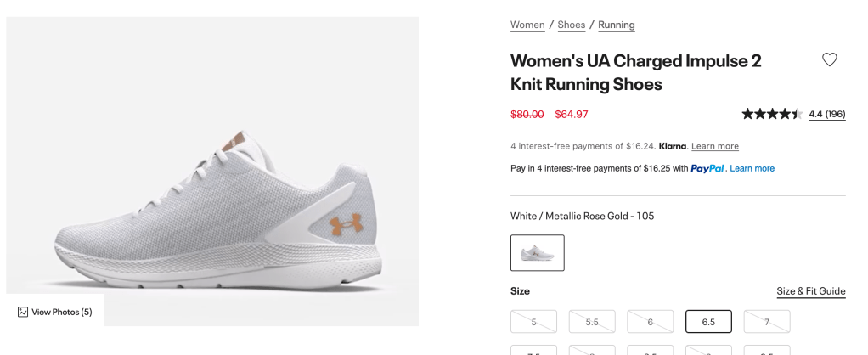
Task: Open Shoes breadcrumb category
Action: 572,25
